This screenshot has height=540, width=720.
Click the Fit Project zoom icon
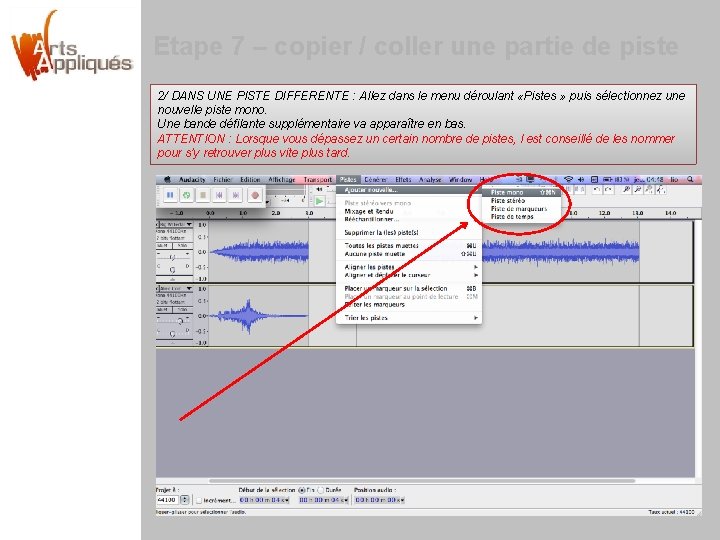tap(660, 189)
